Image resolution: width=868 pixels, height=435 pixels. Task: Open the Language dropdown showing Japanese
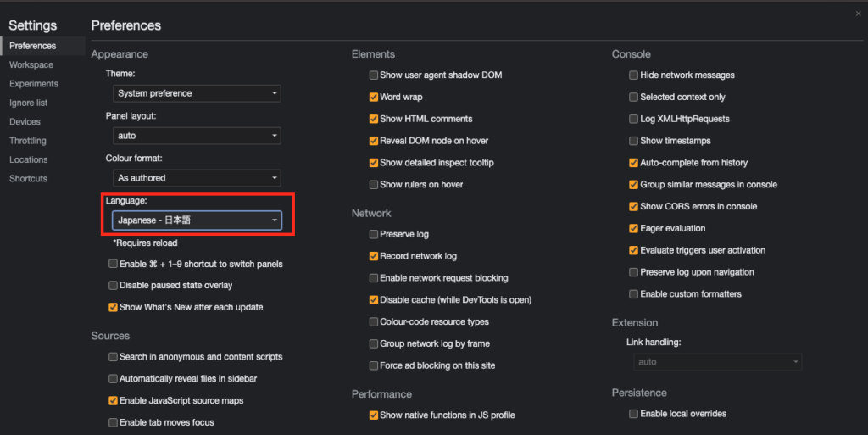pos(197,220)
